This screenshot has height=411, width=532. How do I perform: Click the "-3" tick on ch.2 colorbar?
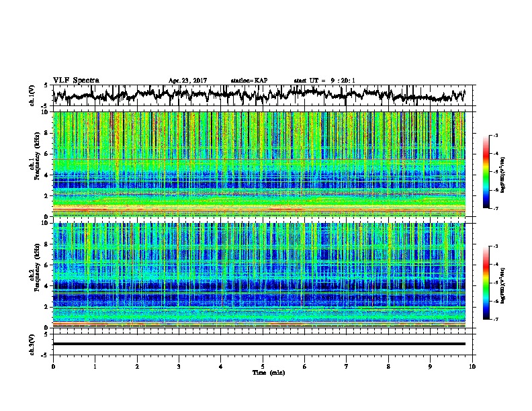point(495,246)
